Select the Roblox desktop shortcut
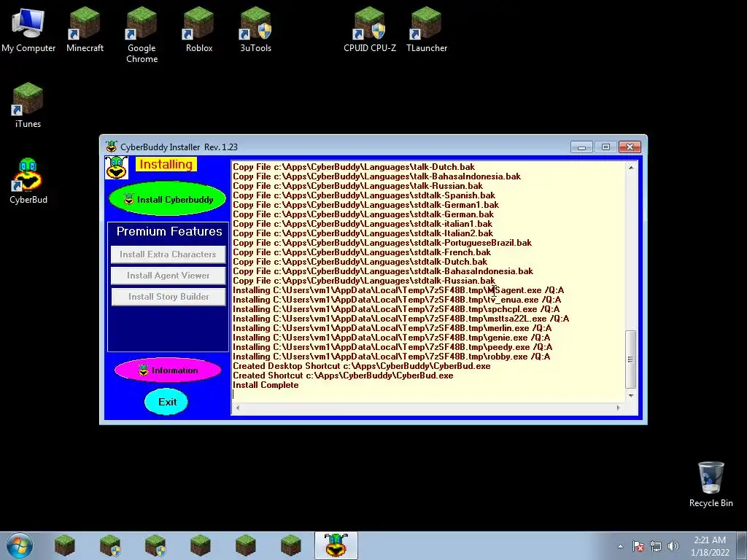This screenshot has height=560, width=747. point(198,28)
